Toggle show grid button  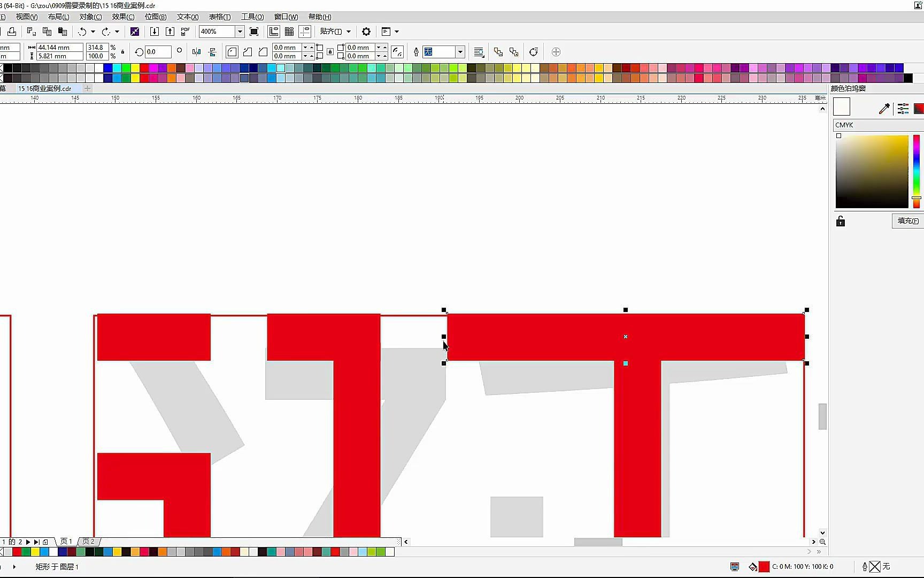pyautogui.click(x=289, y=32)
